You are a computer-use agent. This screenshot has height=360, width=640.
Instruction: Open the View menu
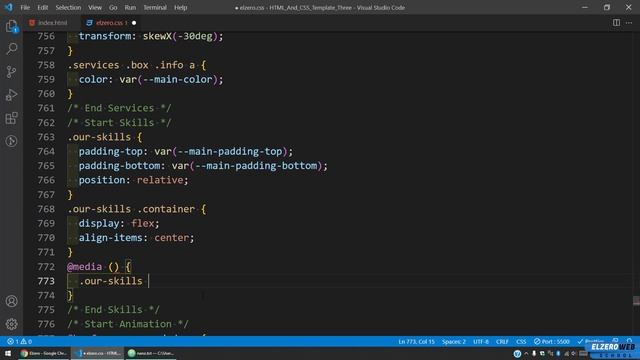click(x=95, y=7)
